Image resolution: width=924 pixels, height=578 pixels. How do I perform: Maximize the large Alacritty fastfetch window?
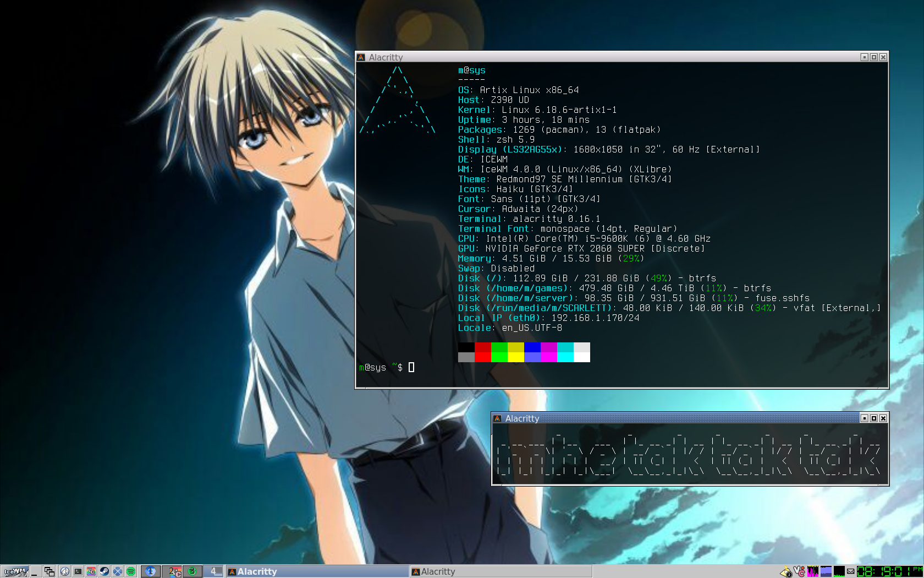[873, 57]
